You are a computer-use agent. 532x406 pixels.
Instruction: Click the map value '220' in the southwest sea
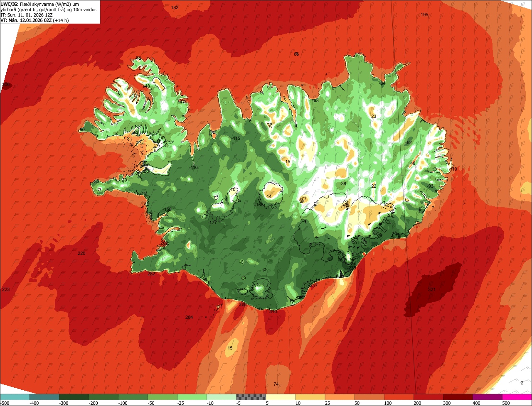click(x=81, y=253)
